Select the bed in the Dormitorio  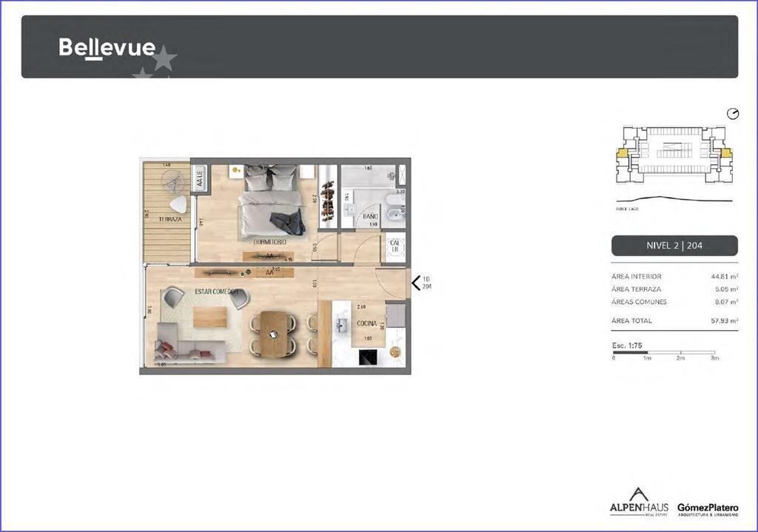click(x=271, y=200)
